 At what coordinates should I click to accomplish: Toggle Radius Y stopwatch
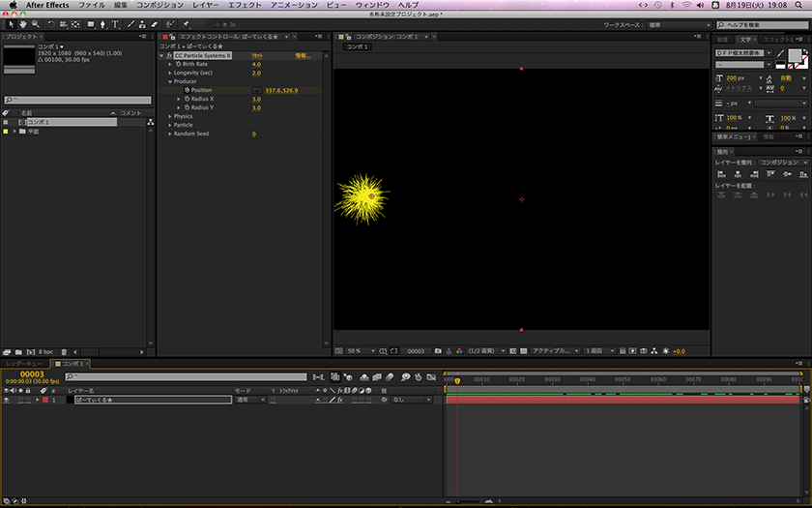tap(187, 107)
